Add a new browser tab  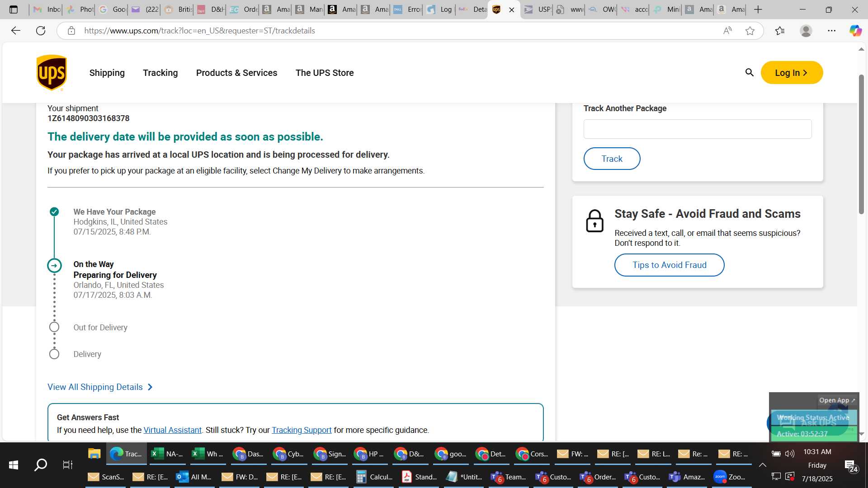point(758,9)
